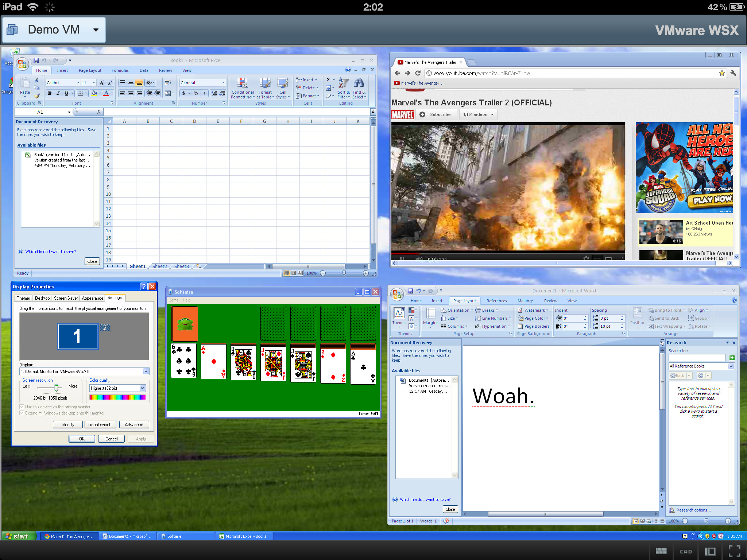Image resolution: width=747 pixels, height=560 pixels.
Task: Click Research options link in Word
Action: pyautogui.click(x=693, y=510)
